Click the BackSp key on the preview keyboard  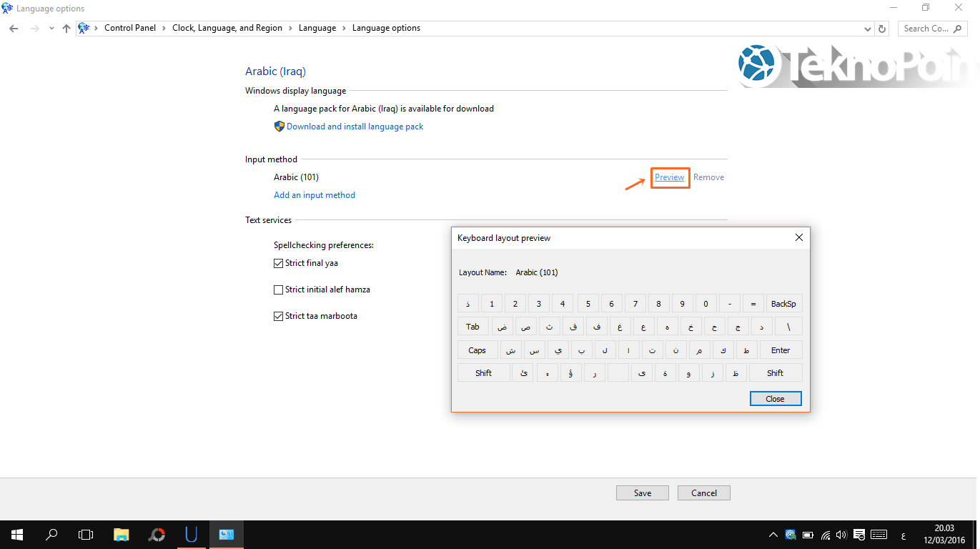tap(783, 302)
